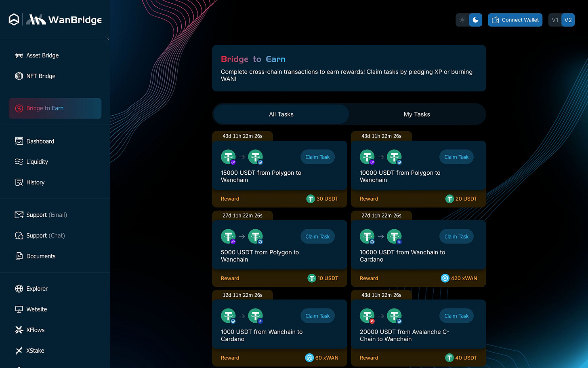Open the Explorer link text
Viewport: 588px width, 368px height.
pos(37,289)
